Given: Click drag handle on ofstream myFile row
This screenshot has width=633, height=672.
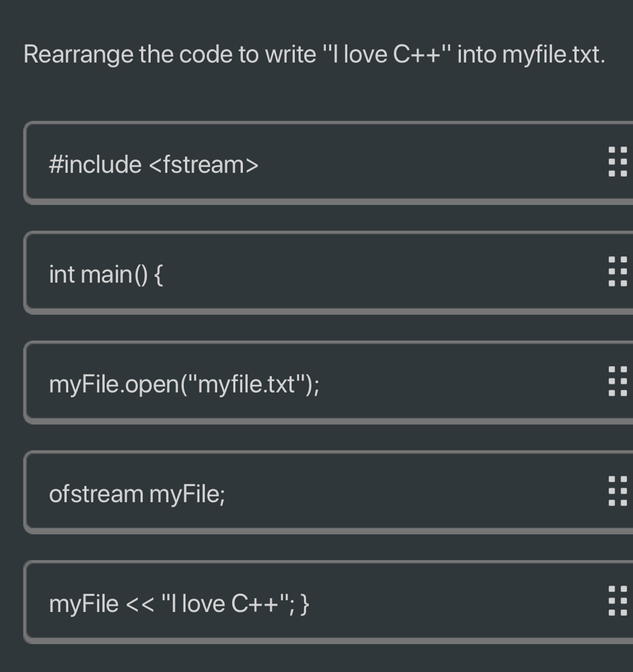Looking at the screenshot, I should (x=617, y=492).
